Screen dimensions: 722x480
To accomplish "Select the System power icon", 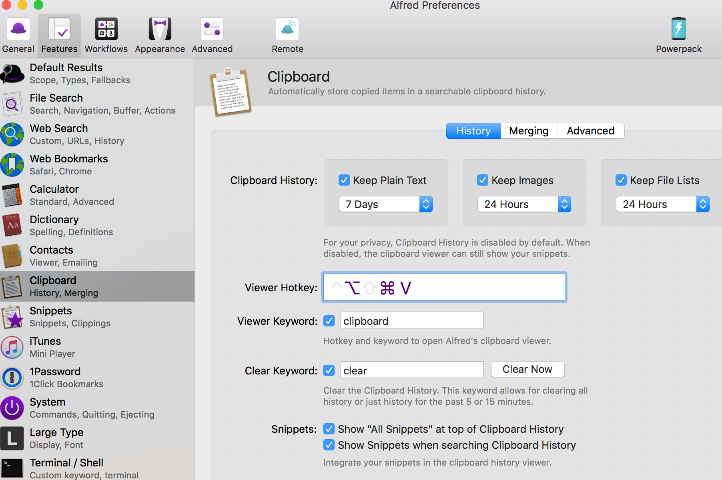I will coord(12,408).
